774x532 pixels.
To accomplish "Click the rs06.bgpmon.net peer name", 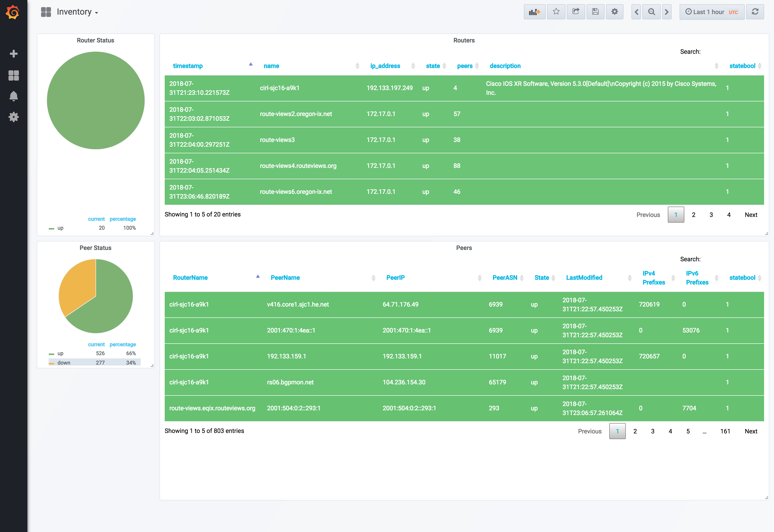I will pos(290,382).
